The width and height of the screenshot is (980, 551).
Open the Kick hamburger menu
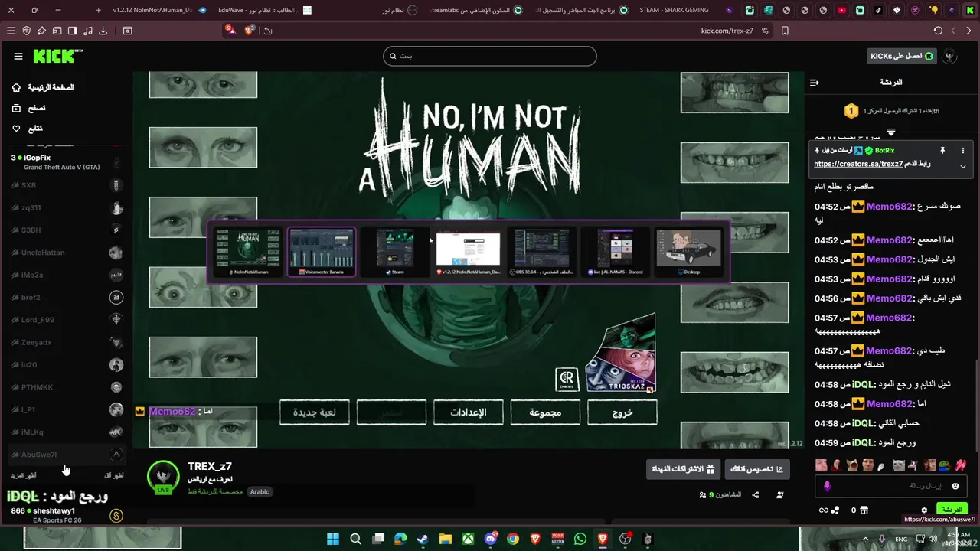coord(18,57)
